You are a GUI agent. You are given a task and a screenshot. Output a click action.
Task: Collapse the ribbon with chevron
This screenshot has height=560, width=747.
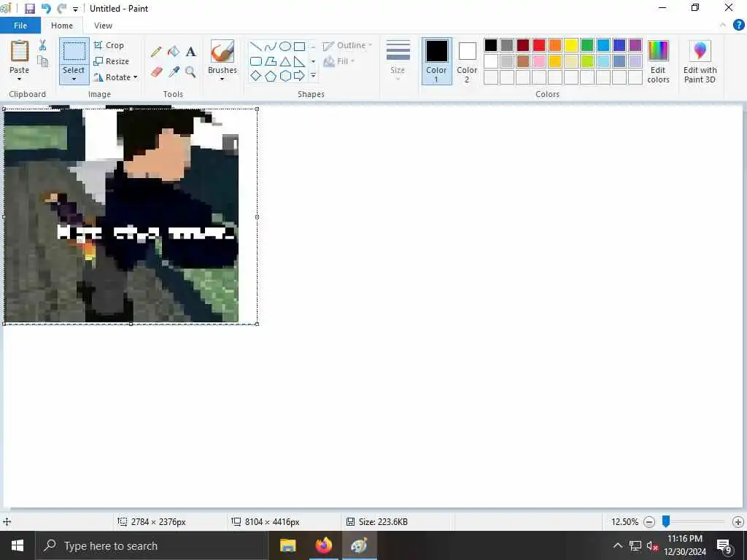pos(723,25)
